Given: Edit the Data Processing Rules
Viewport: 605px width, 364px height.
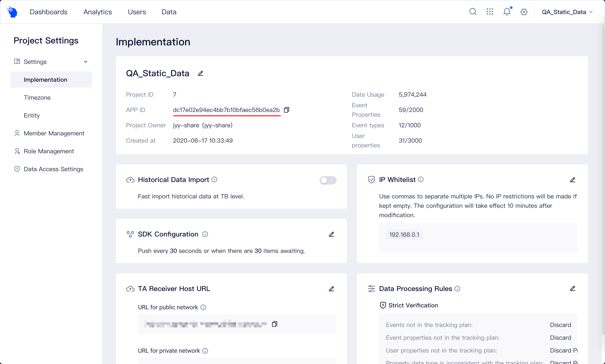Looking at the screenshot, I should pyautogui.click(x=573, y=288).
